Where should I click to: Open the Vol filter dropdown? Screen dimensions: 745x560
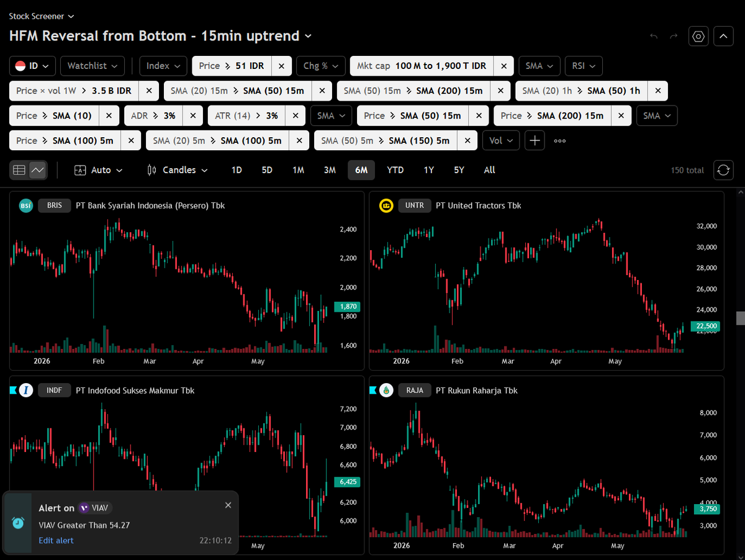click(501, 140)
